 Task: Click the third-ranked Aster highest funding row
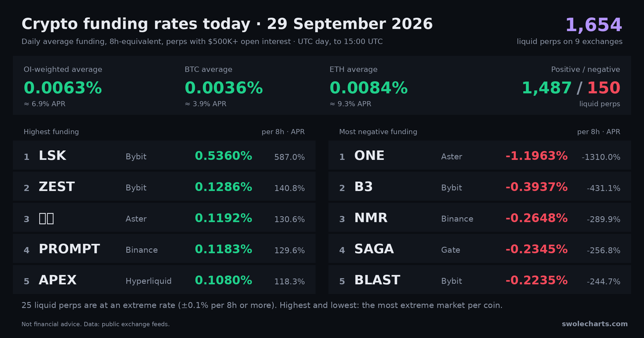[164, 218]
